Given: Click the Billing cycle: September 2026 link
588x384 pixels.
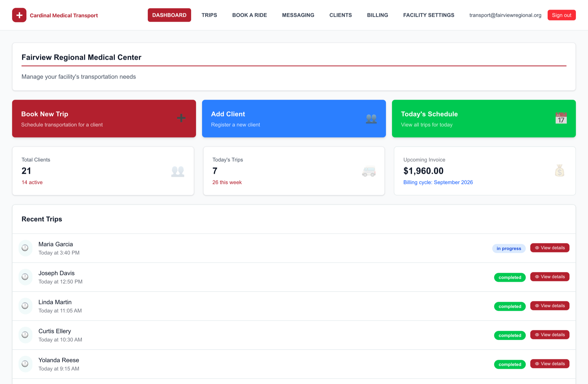Looking at the screenshot, I should 438,182.
